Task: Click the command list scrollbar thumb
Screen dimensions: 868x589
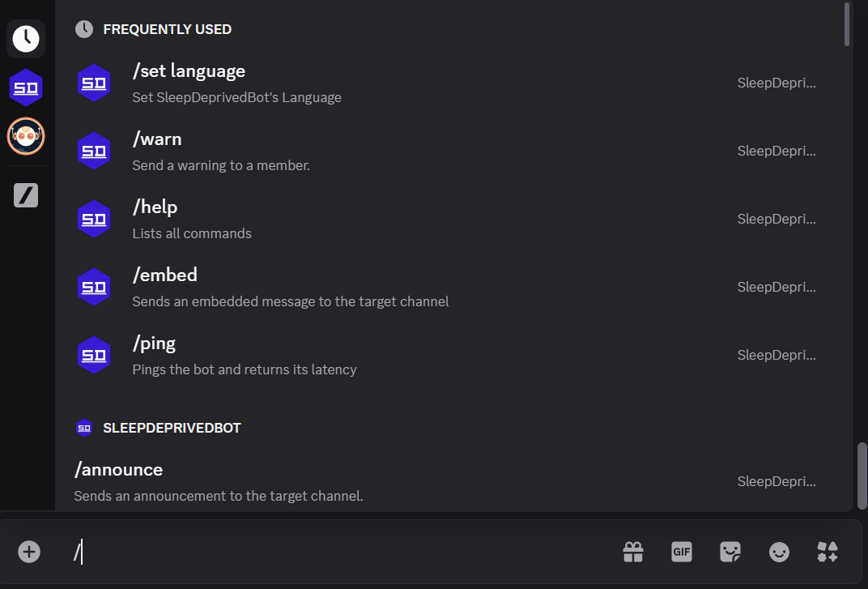Action: coord(847,24)
